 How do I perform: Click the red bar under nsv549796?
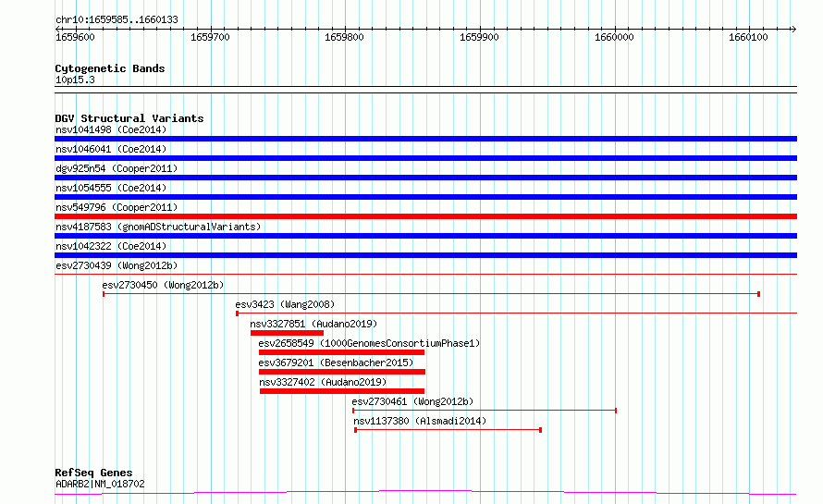coord(425,216)
